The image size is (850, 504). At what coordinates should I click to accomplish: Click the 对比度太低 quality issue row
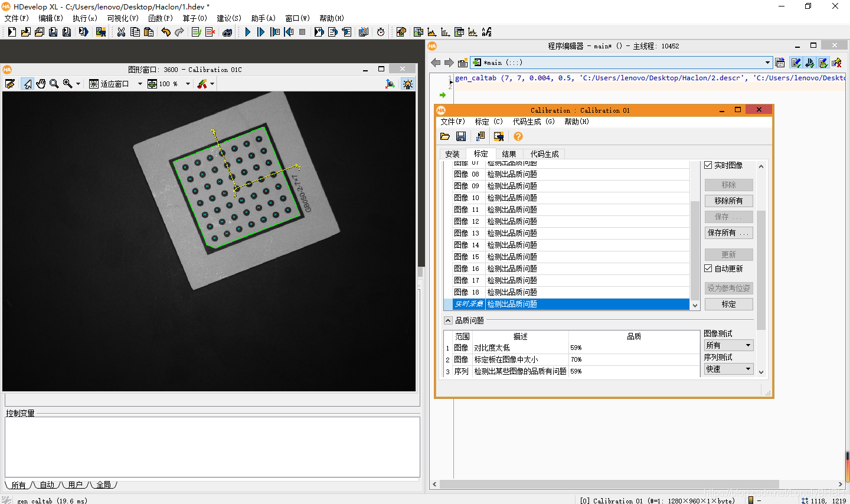(571, 348)
